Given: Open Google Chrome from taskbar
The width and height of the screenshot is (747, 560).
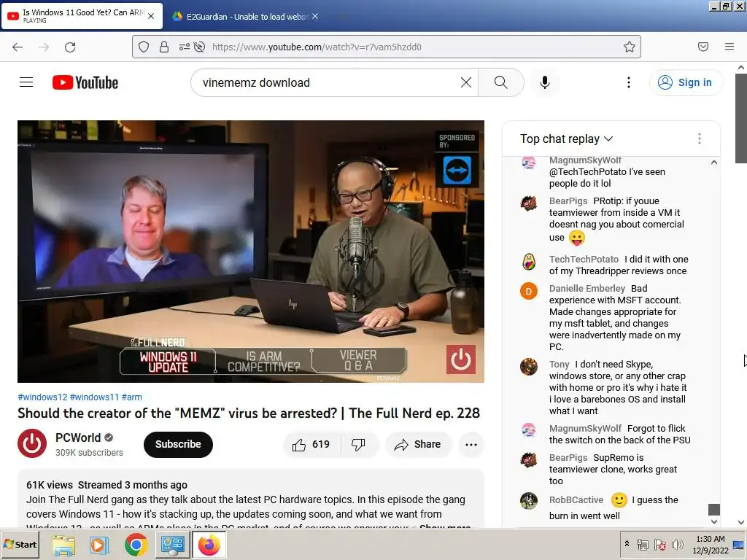Looking at the screenshot, I should pyautogui.click(x=136, y=545).
